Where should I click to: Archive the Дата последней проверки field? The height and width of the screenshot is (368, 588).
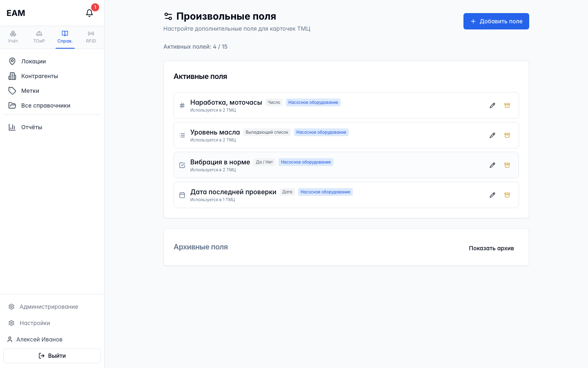point(507,195)
